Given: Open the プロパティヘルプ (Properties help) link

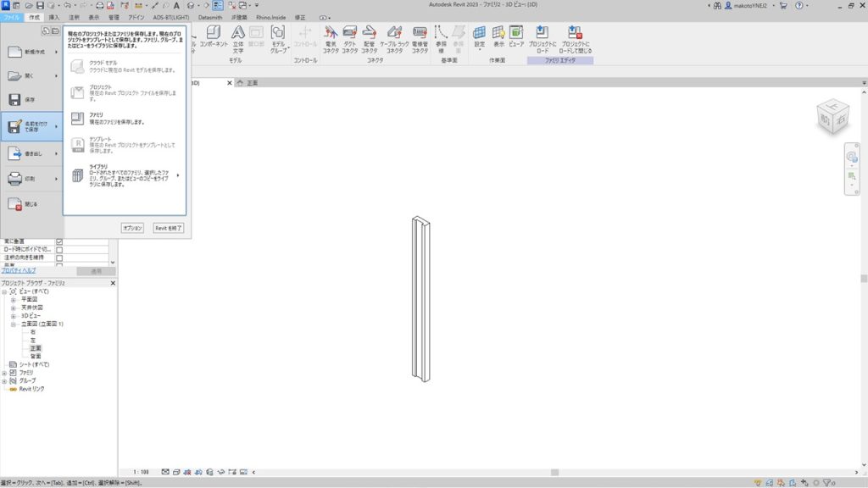Looking at the screenshot, I should [19, 270].
